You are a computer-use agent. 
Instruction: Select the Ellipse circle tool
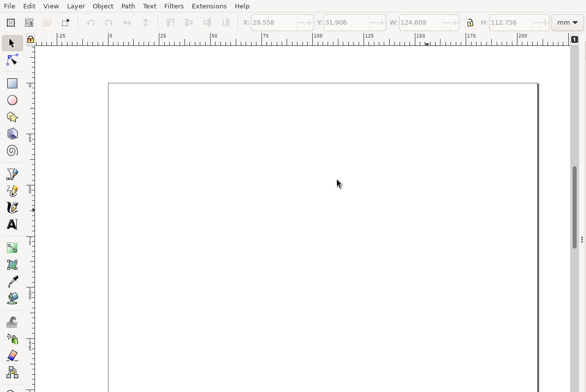tap(12, 100)
